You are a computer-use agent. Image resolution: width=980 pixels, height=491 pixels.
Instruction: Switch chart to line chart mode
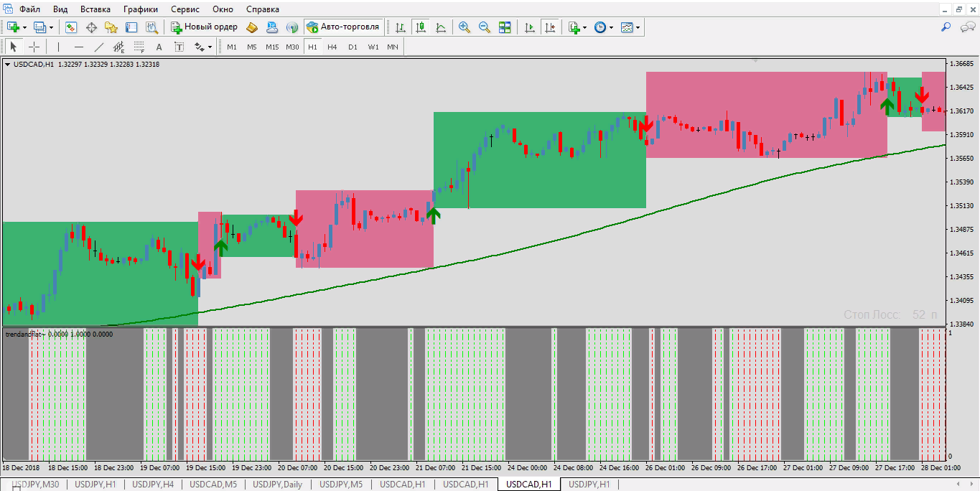click(x=441, y=27)
